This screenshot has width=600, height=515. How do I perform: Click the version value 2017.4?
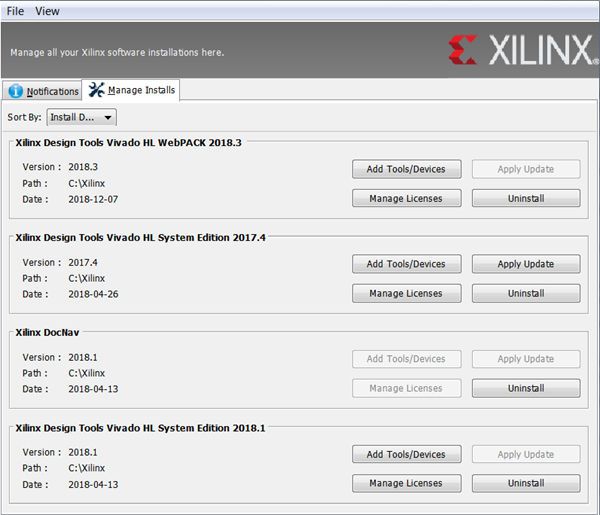83,262
